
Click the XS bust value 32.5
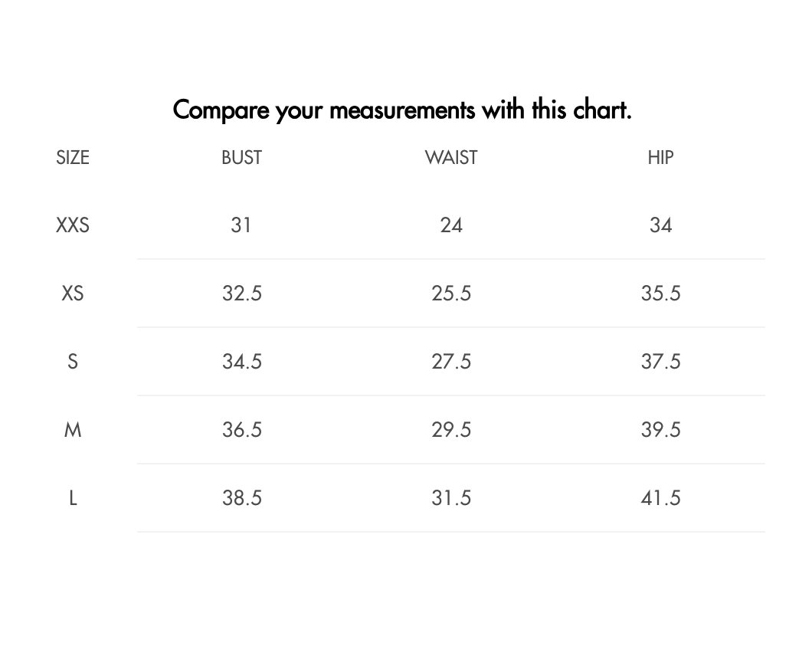pyautogui.click(x=242, y=294)
